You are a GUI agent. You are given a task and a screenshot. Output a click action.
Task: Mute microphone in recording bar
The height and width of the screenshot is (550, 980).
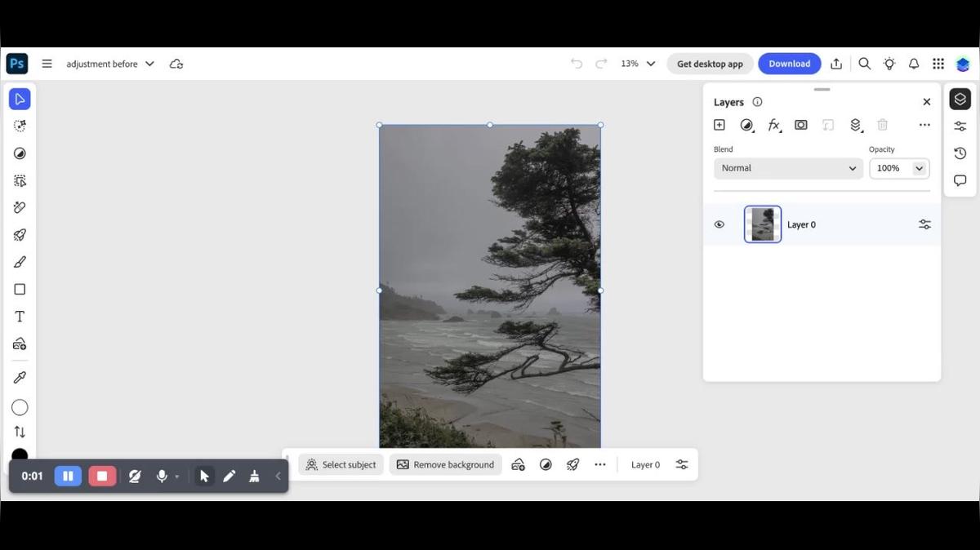[162, 476]
